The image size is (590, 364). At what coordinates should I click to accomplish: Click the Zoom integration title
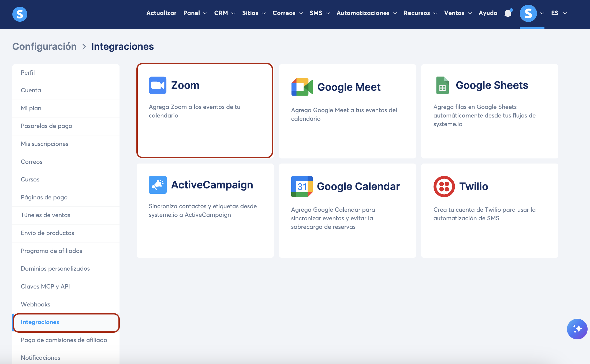click(x=185, y=85)
